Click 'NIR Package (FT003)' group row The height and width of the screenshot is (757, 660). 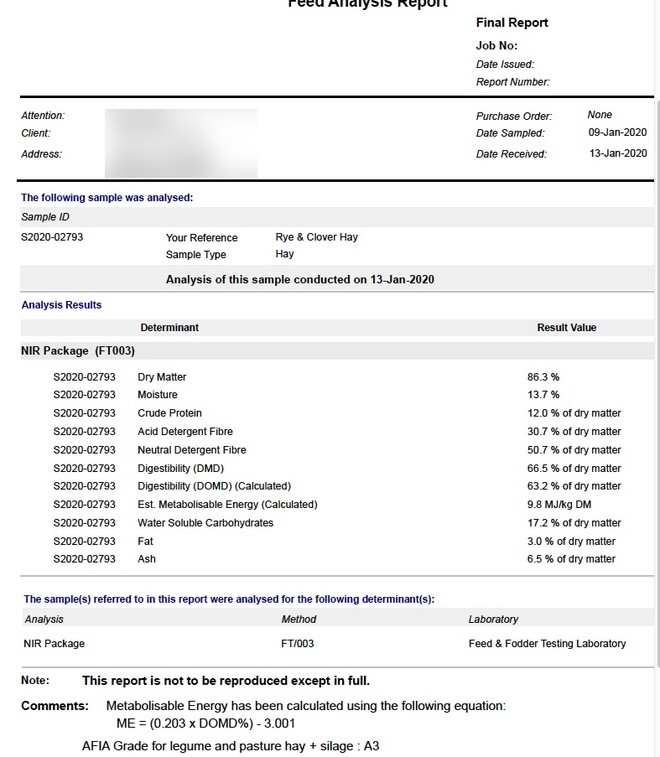click(x=78, y=351)
